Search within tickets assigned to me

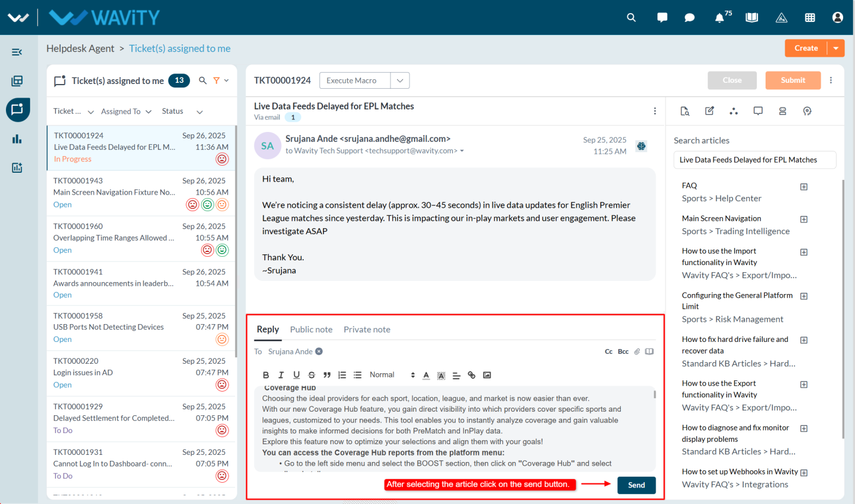[x=202, y=80]
